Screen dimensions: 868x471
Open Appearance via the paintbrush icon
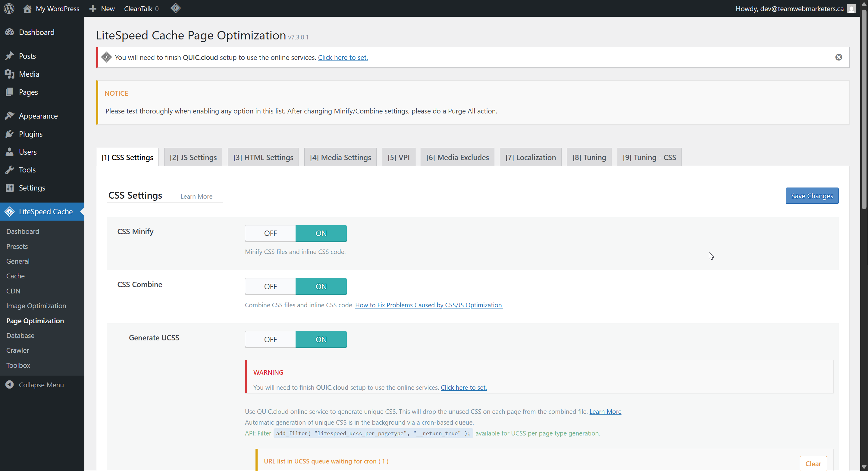[9, 116]
